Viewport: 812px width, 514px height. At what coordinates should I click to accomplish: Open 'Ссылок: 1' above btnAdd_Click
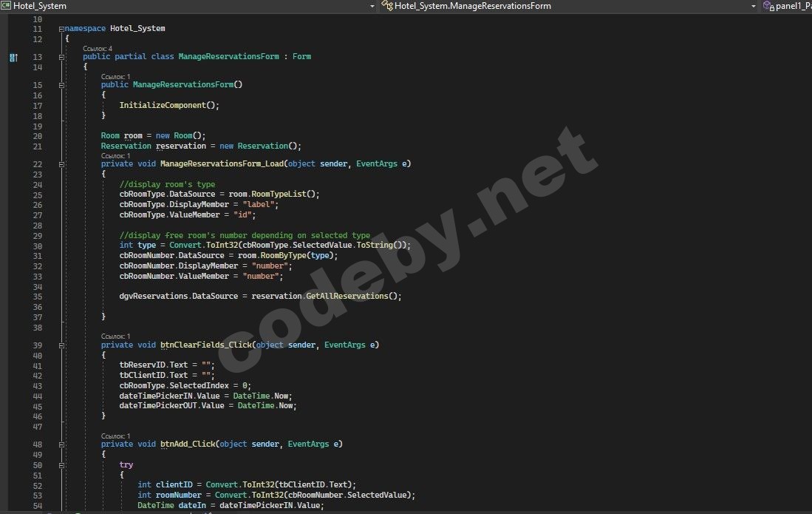coord(115,436)
